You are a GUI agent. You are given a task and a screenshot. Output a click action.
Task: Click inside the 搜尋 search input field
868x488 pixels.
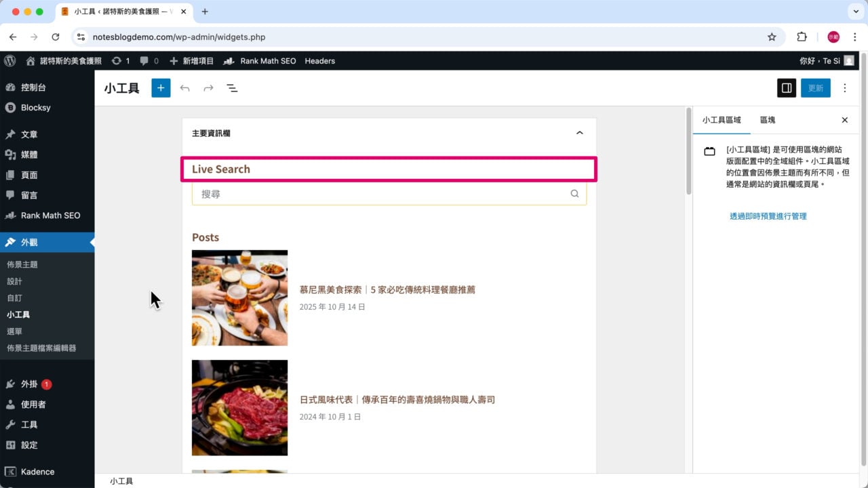click(380, 194)
